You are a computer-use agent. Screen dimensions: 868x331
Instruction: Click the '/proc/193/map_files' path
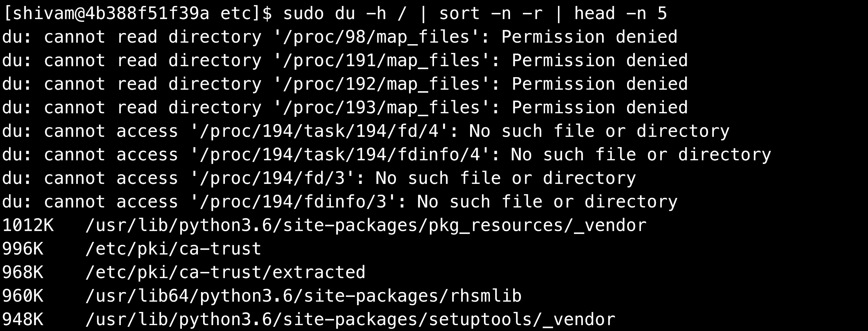(x=386, y=108)
